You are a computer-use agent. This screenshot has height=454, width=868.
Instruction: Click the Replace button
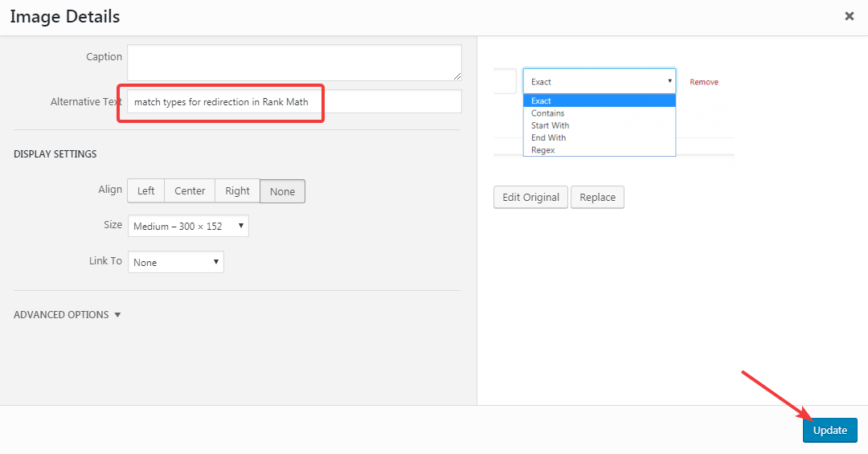point(597,198)
